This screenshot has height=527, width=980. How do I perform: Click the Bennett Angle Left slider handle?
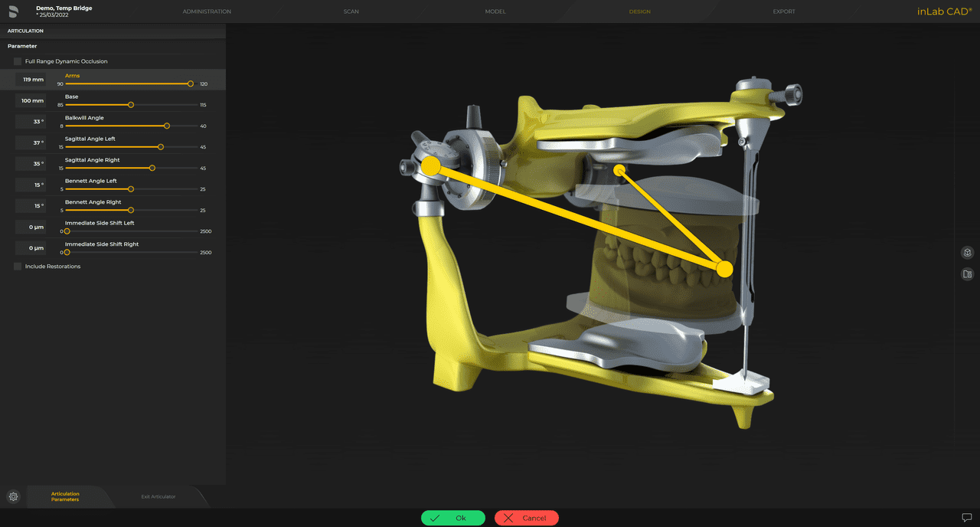coord(131,188)
